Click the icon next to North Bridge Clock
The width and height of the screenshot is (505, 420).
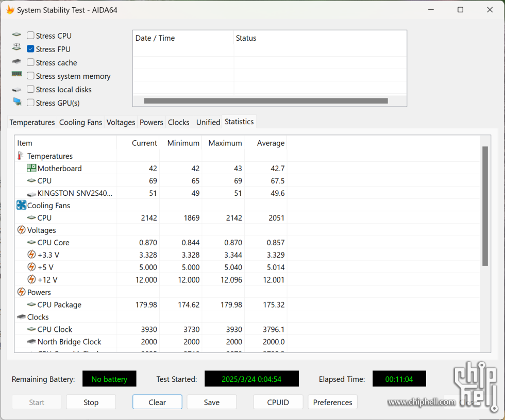[x=31, y=341]
